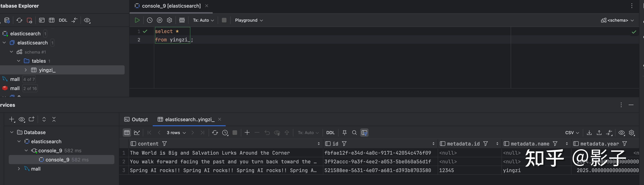Toggle the eye icon in Database Explorer toolbar
This screenshot has width=644, height=185.
point(87,20)
